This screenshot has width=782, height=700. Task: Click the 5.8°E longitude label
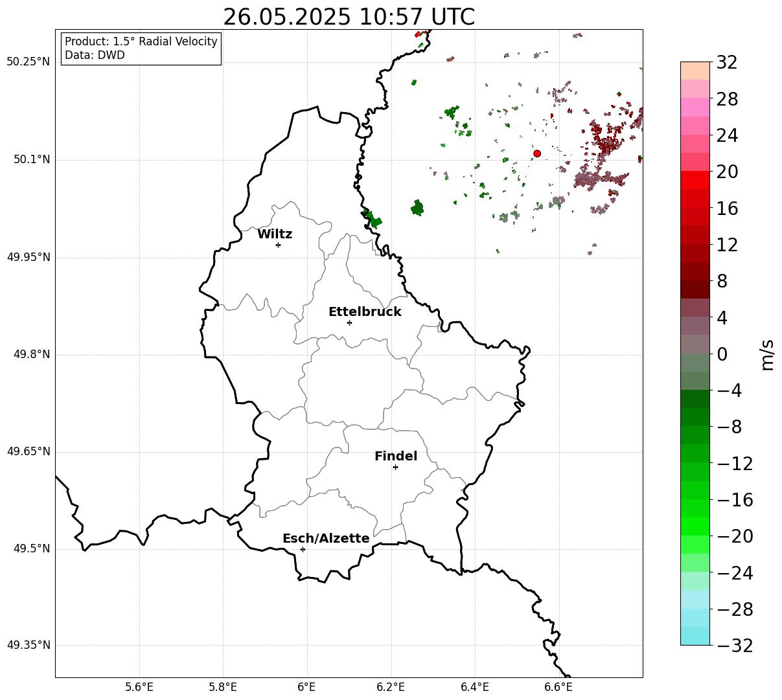[x=223, y=687]
